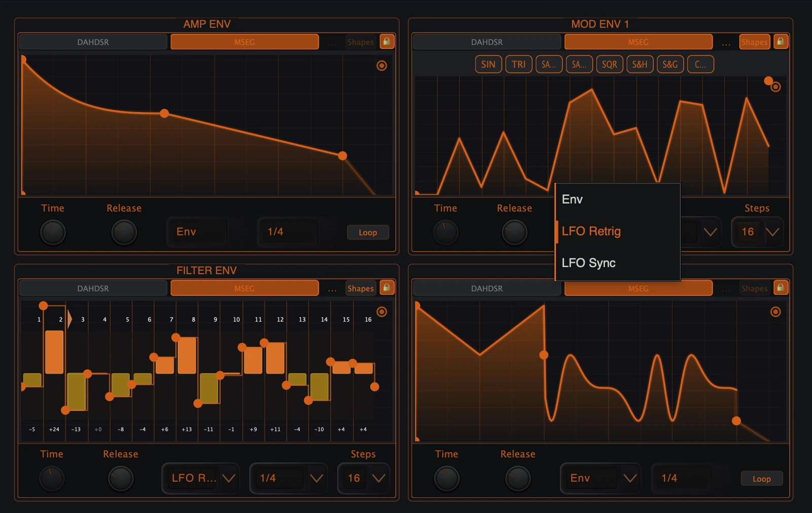Click step value -11 in FILTER ENV
This screenshot has width=812, height=513.
(x=209, y=430)
